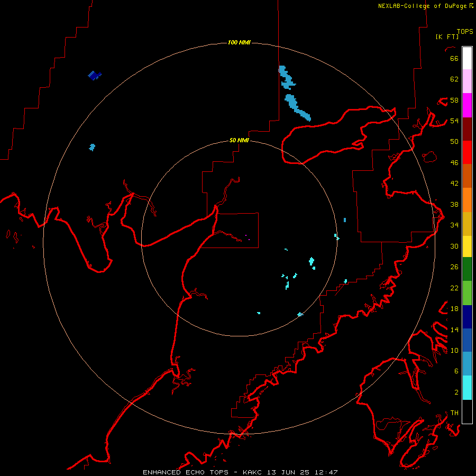This screenshot has height=476, width=476.
Task: Click the 100 NMI range ring label
Action: [239, 42]
